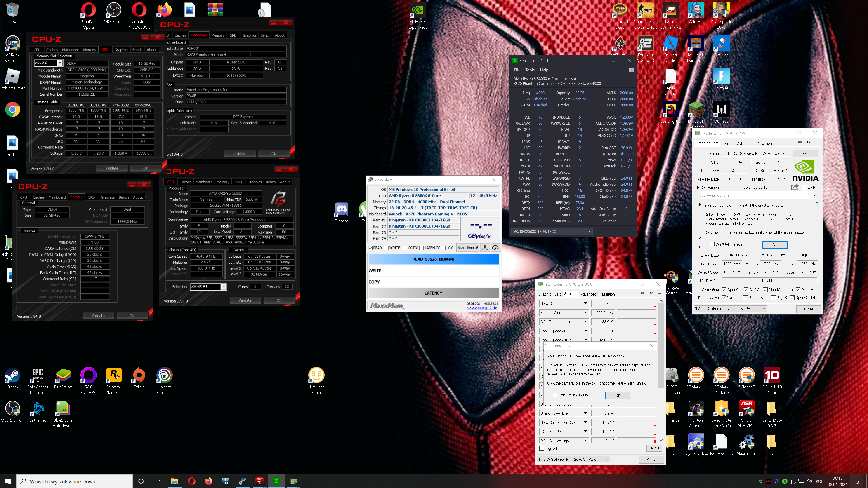
Task: Click the Windows search box
Action: click(x=74, y=481)
